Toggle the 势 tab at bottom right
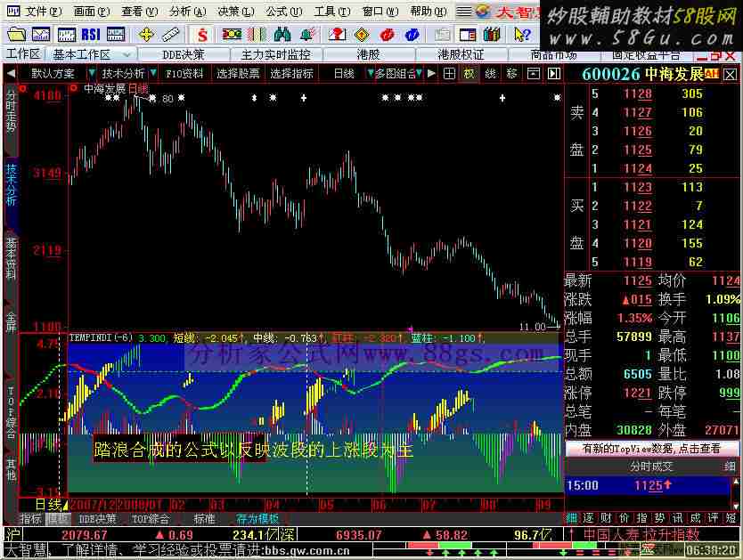Viewport: 743px width, 560px height. click(x=659, y=518)
